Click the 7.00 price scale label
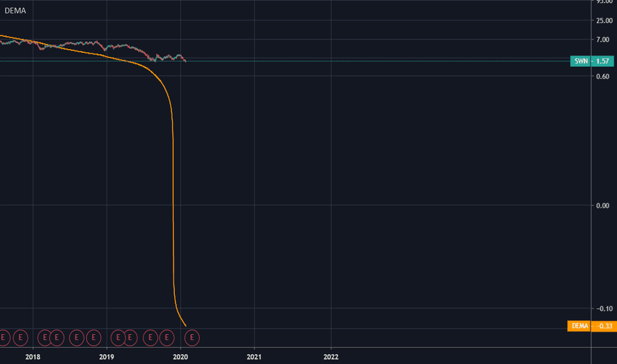 [602, 39]
